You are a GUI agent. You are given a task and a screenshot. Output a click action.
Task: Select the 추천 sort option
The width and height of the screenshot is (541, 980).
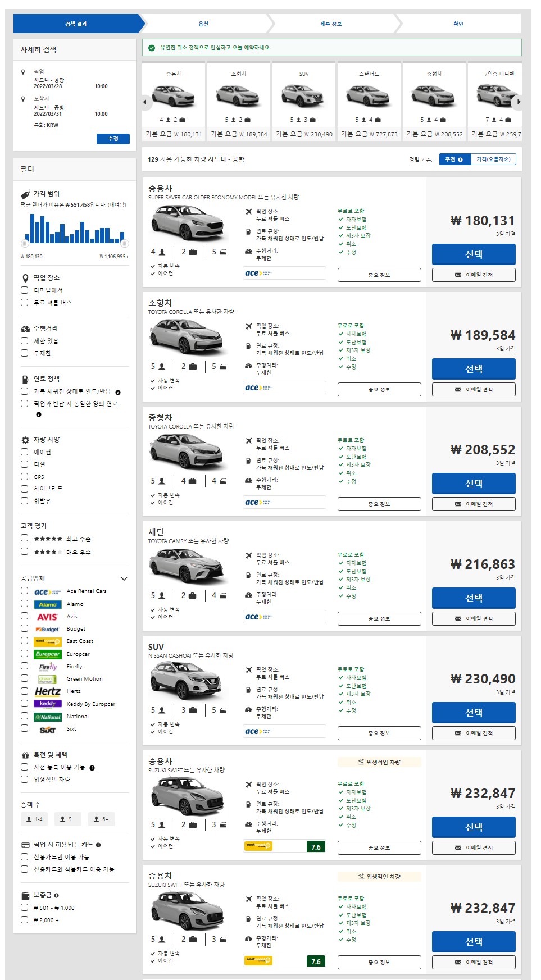[x=454, y=159]
